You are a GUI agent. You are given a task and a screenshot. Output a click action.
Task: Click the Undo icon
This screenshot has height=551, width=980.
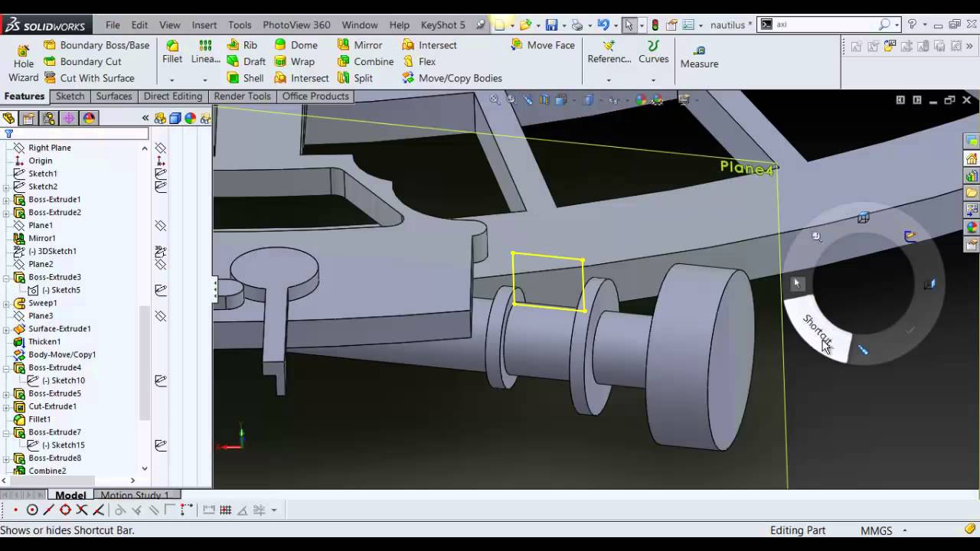[x=603, y=24]
